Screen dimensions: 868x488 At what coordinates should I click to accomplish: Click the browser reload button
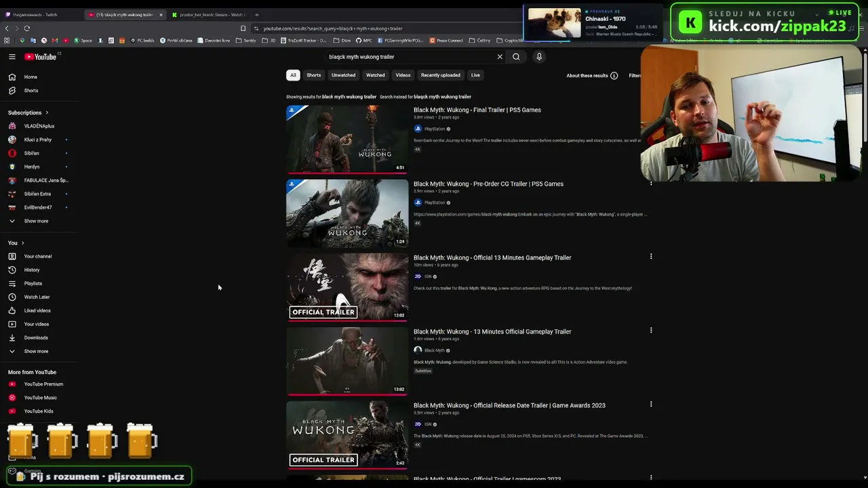coord(27,28)
